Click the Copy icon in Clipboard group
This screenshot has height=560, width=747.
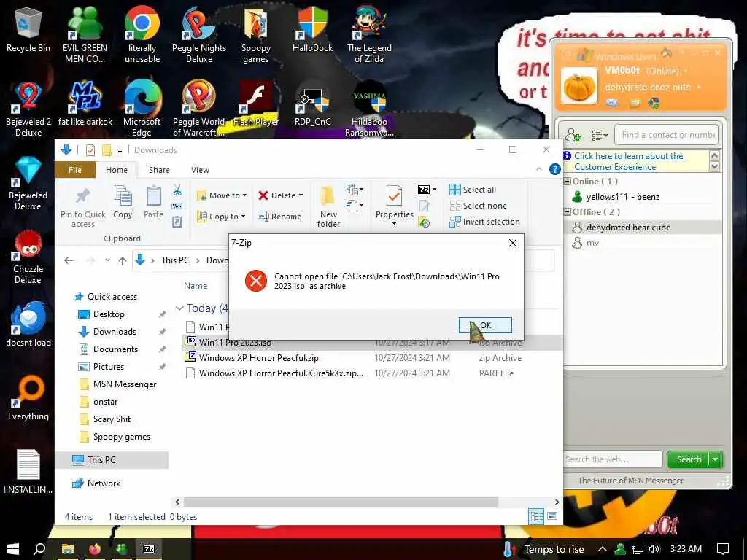click(123, 202)
